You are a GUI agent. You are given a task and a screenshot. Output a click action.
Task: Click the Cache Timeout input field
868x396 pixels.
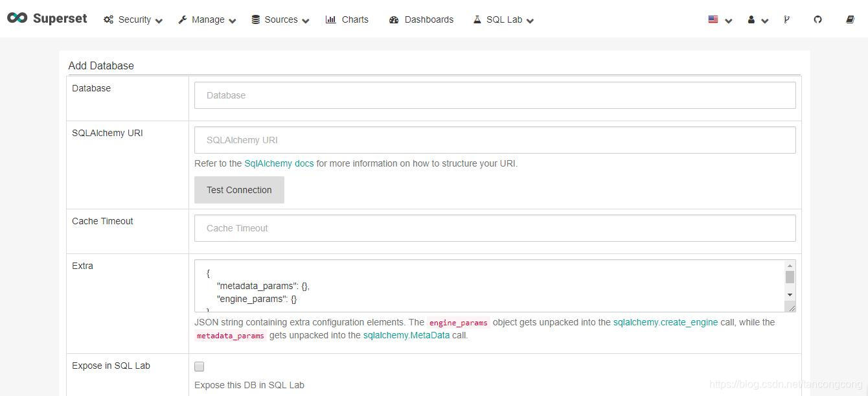tap(495, 228)
